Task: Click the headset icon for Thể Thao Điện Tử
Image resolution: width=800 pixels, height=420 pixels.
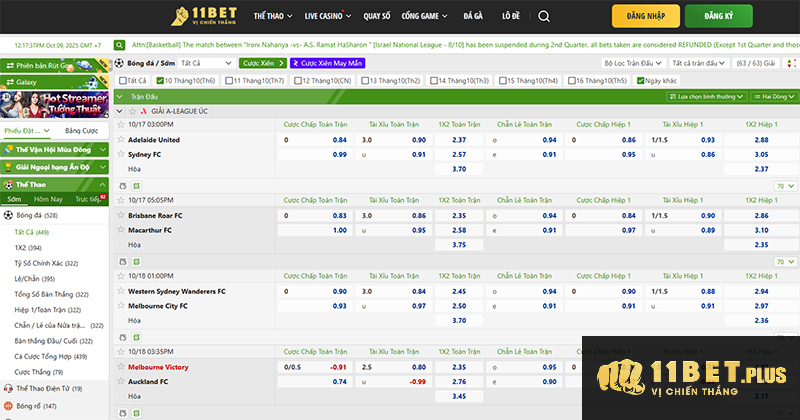Action: (9, 388)
